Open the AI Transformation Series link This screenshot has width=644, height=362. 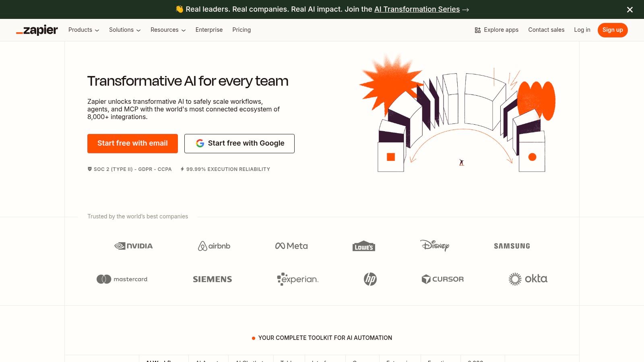417,9
